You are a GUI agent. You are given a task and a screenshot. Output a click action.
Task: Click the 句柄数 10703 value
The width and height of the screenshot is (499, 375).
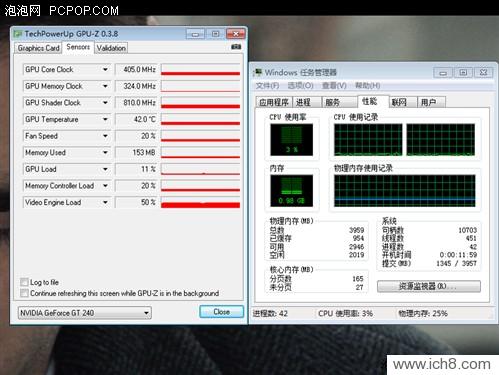point(467,230)
